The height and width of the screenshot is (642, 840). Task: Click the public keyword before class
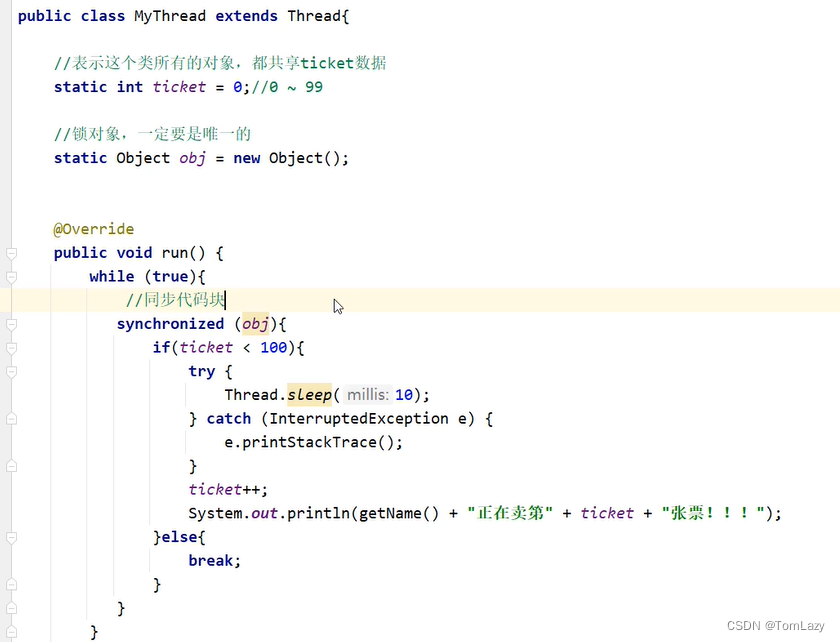pyautogui.click(x=44, y=16)
